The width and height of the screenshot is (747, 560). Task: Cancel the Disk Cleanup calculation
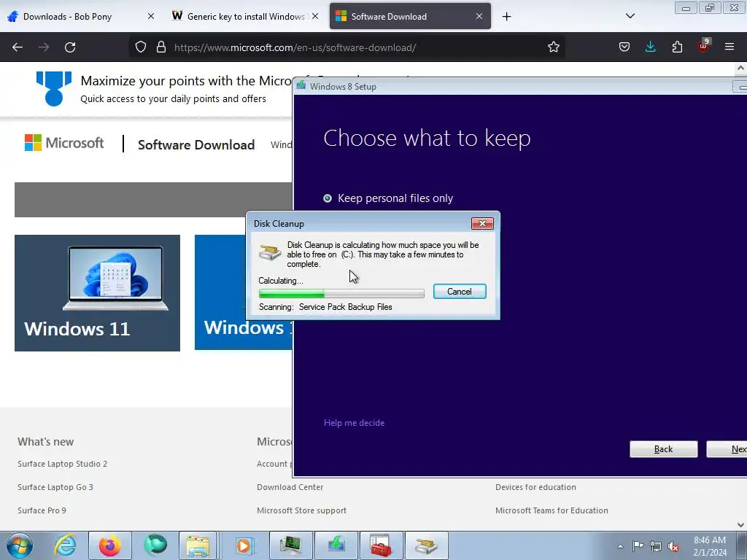[460, 292]
